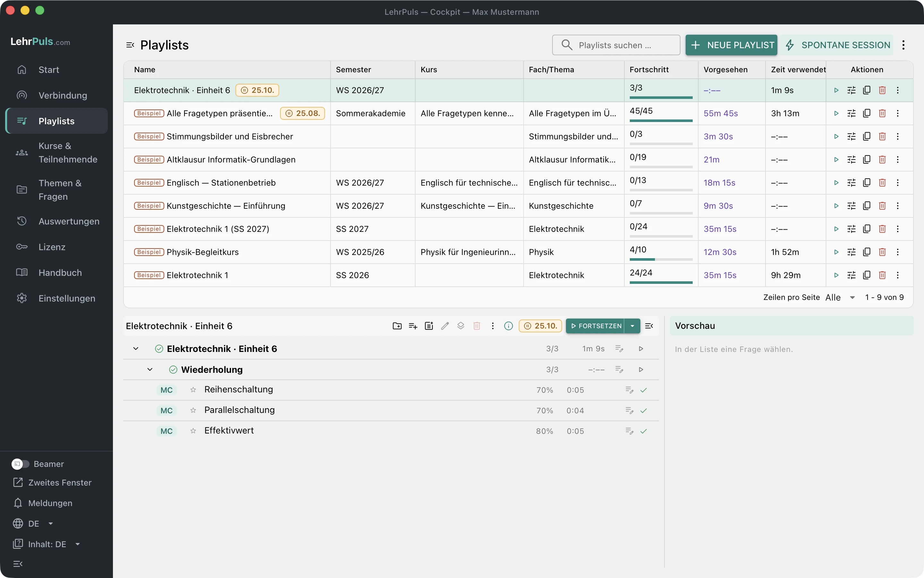The width and height of the screenshot is (924, 578).
Task: Focus the Playlists suchen search field
Action: [x=616, y=45]
